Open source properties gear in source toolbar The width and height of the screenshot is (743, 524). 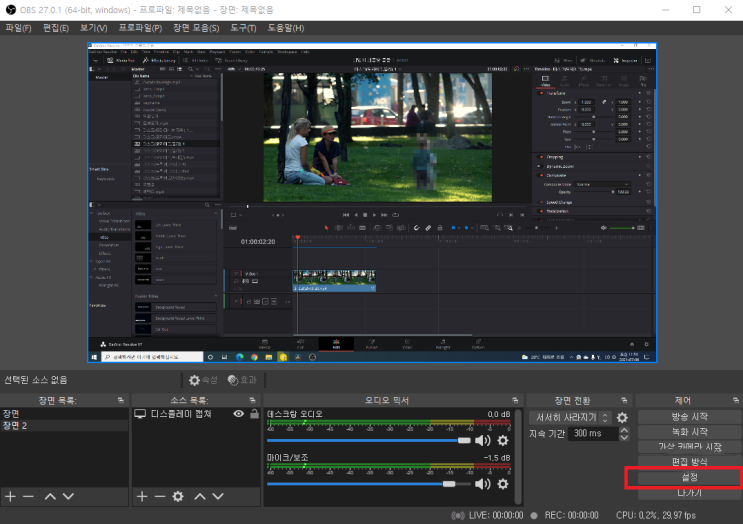point(178,496)
